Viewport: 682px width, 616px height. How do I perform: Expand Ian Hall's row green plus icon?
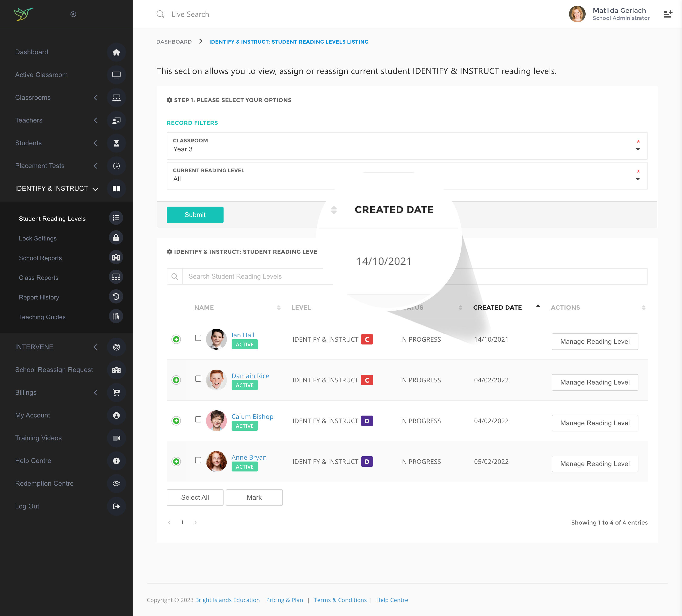coord(176,339)
